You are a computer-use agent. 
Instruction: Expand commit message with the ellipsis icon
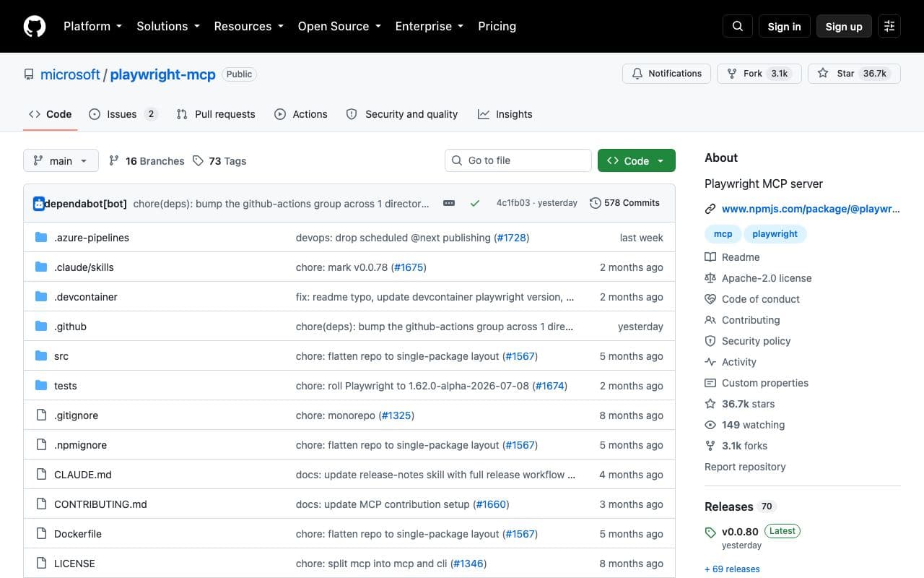click(449, 203)
